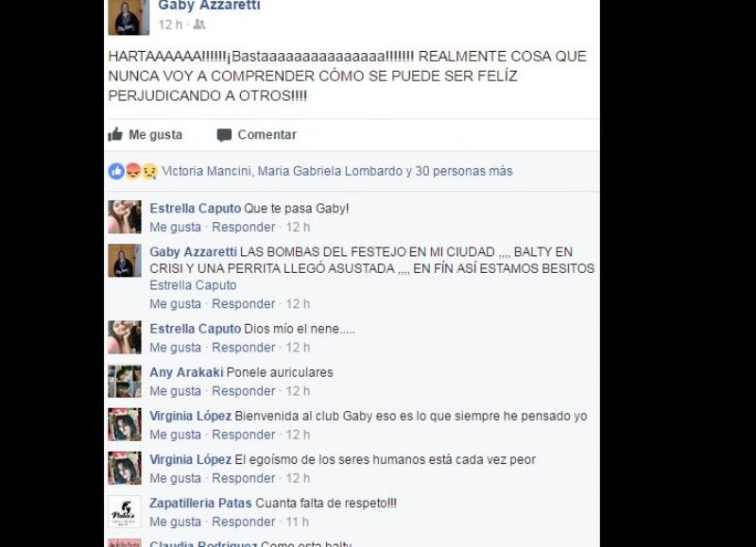Click the sad reaction emoji
The height and width of the screenshot is (547, 756).
150,171
